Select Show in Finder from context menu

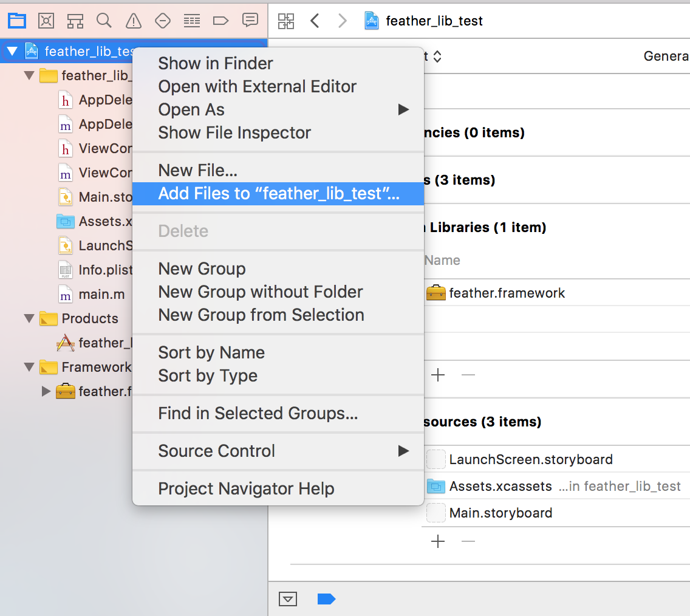(216, 63)
